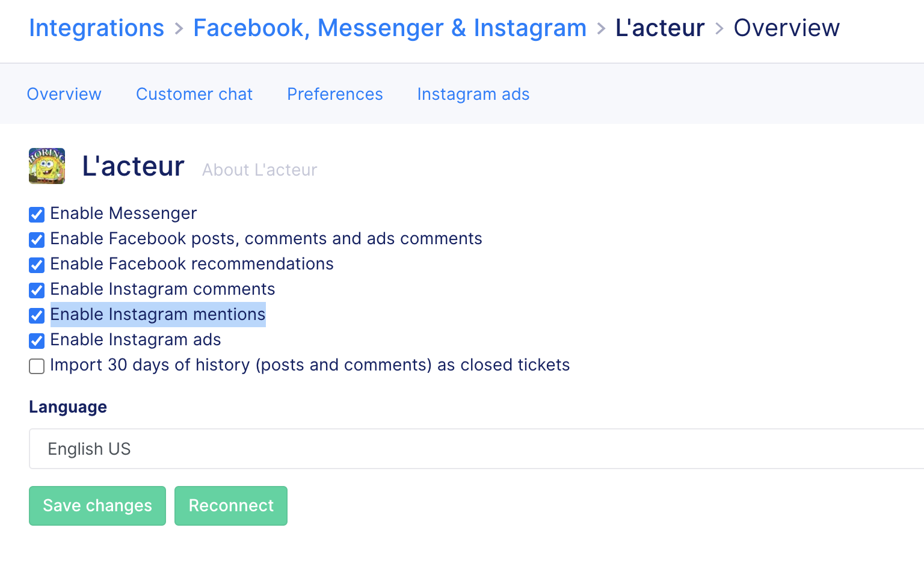Click the chevron before Overview breadcrumb
This screenshot has height=569, width=924.
point(719,28)
